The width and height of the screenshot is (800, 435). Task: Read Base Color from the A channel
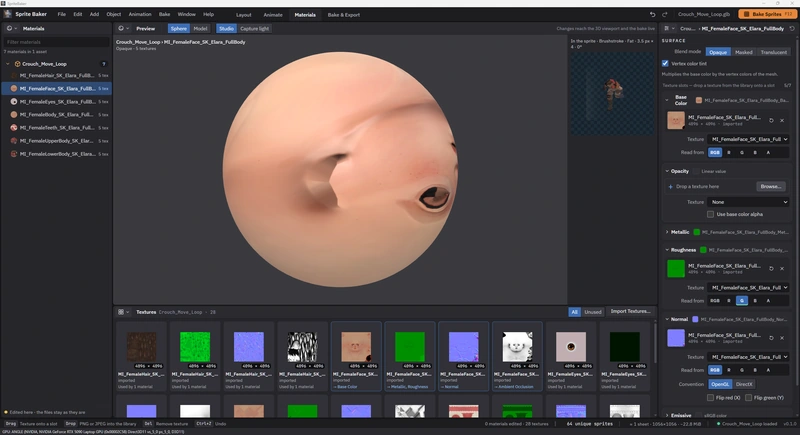768,152
